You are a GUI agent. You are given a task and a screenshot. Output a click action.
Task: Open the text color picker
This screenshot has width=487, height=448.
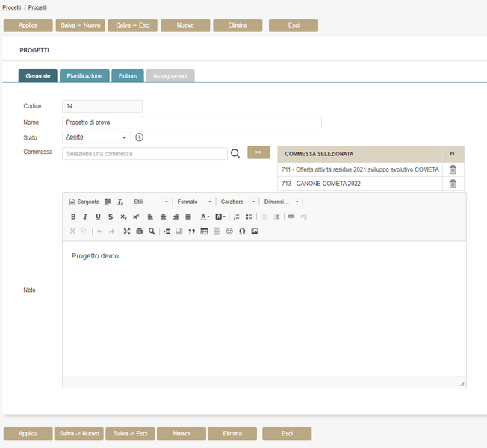(204, 217)
